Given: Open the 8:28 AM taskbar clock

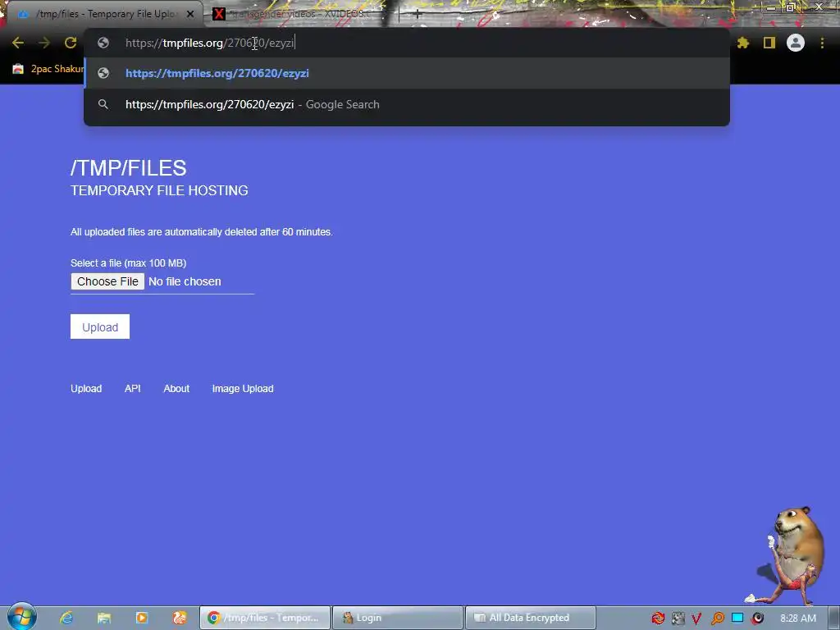Looking at the screenshot, I should pos(798,619).
